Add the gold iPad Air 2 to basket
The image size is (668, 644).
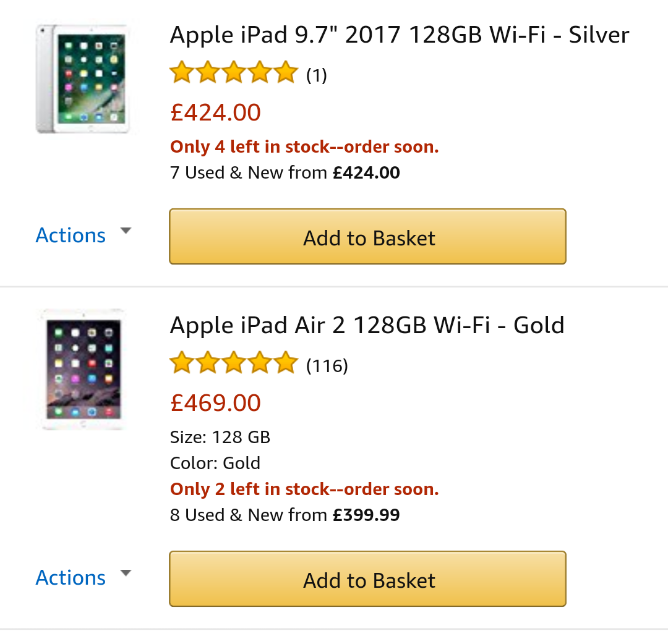click(367, 580)
